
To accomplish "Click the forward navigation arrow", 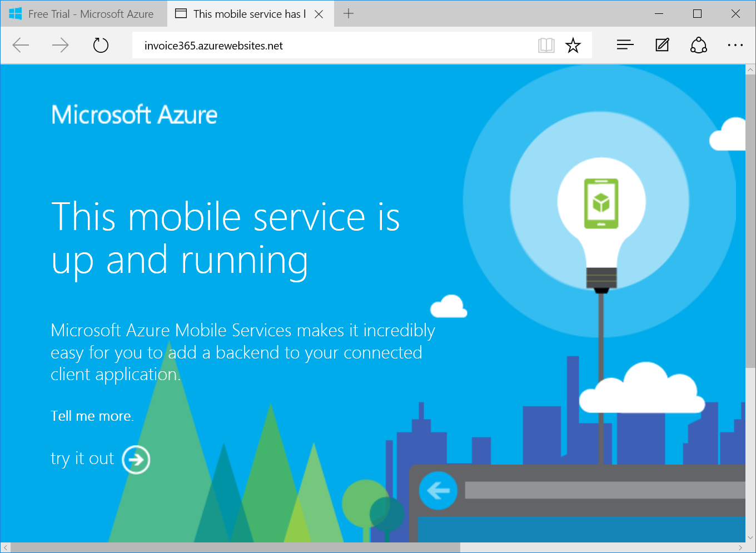I will (60, 45).
